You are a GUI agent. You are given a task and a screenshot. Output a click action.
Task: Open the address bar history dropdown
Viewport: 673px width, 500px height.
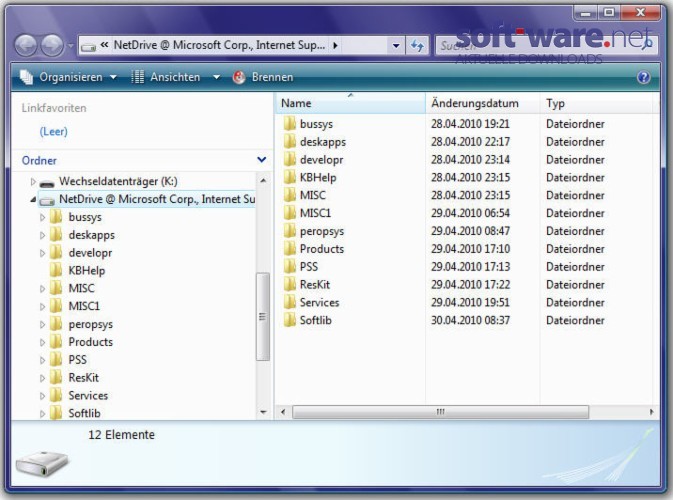(x=396, y=45)
